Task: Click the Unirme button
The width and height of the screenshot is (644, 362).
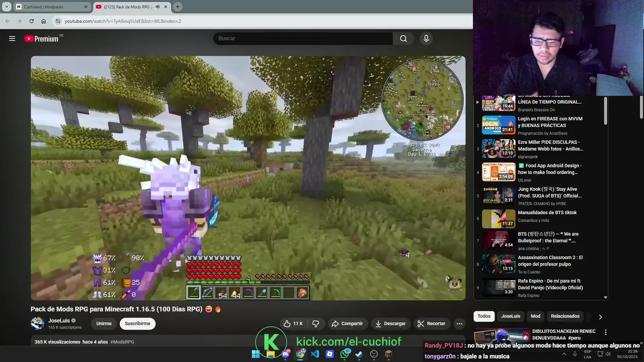Action: pyautogui.click(x=104, y=323)
